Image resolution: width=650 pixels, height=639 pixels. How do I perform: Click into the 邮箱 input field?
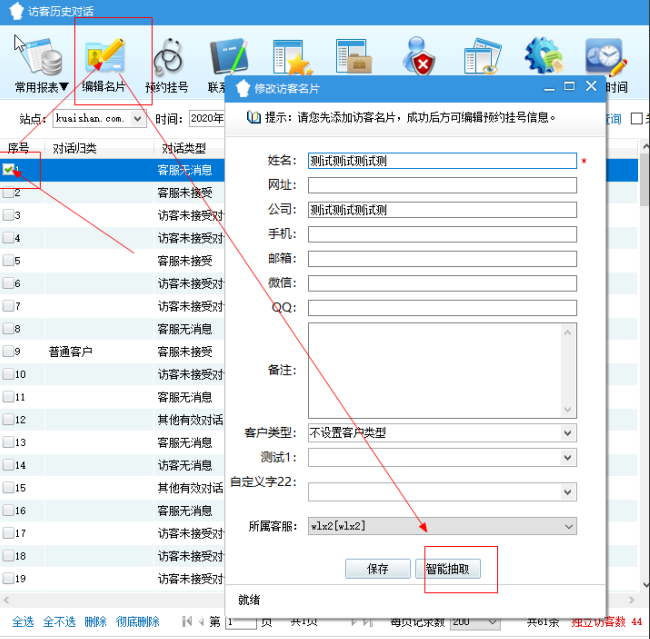pyautogui.click(x=442, y=259)
